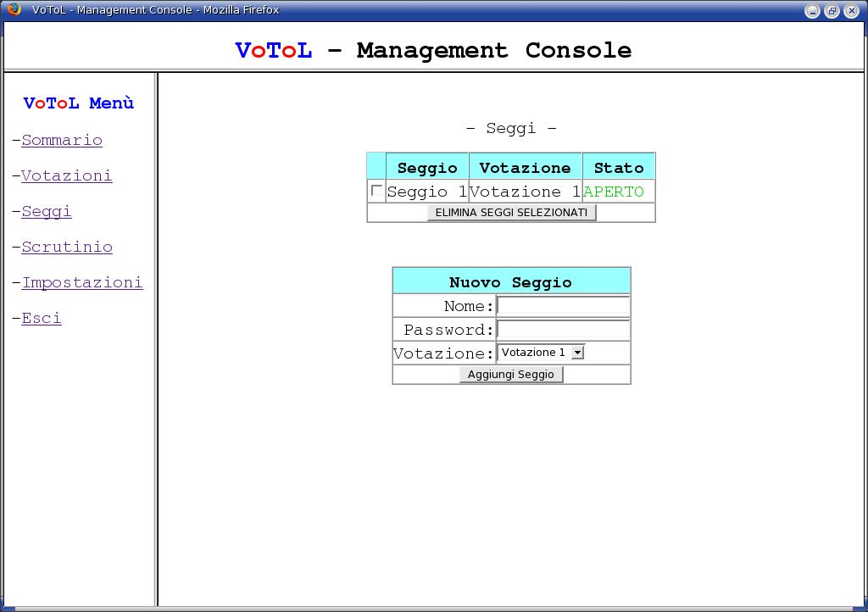Click the Votazione 1 table cell
This screenshot has width=868, height=612.
(x=526, y=192)
